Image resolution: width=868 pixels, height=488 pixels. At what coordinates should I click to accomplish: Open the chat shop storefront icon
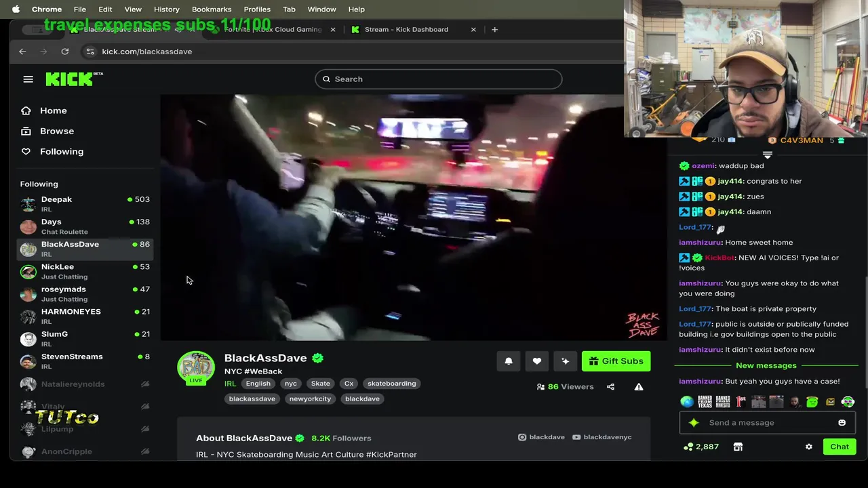coord(738,447)
